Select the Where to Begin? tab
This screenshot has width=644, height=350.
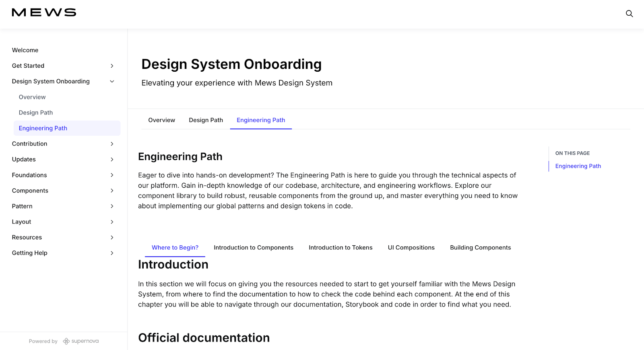click(175, 248)
